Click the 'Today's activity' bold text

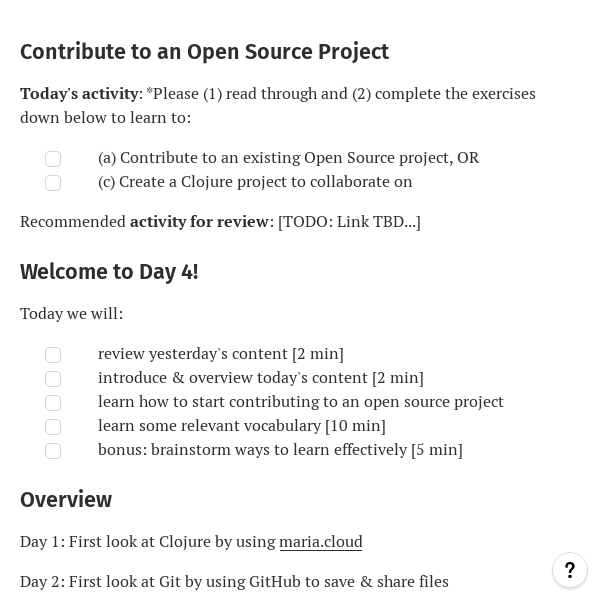[79, 93]
